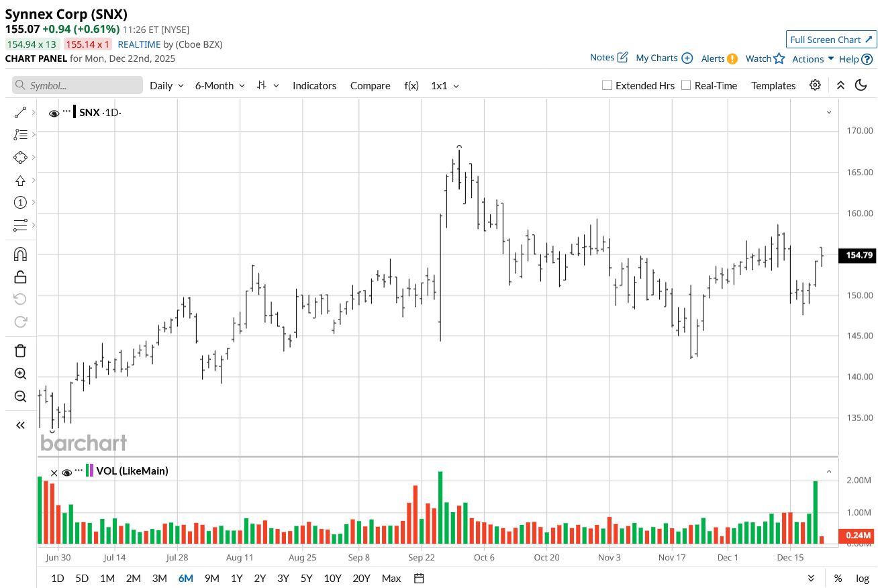The width and height of the screenshot is (878, 588).
Task: Open the Actions dropdown menu
Action: (x=813, y=59)
